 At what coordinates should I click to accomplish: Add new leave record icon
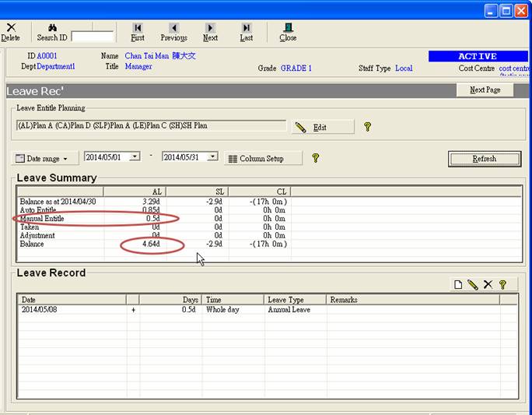(458, 285)
